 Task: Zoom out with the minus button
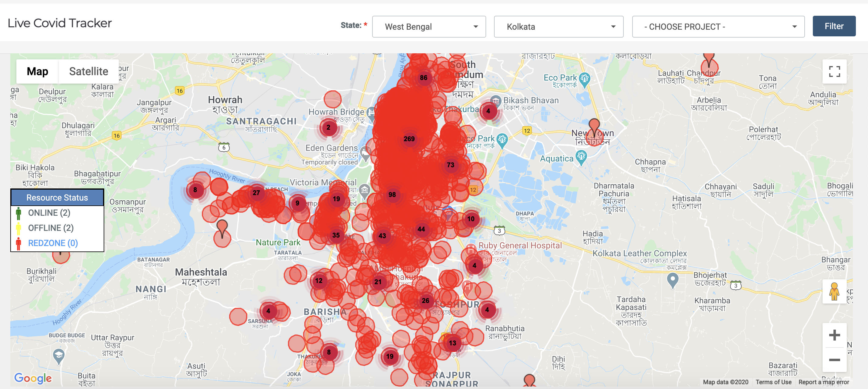pos(834,360)
